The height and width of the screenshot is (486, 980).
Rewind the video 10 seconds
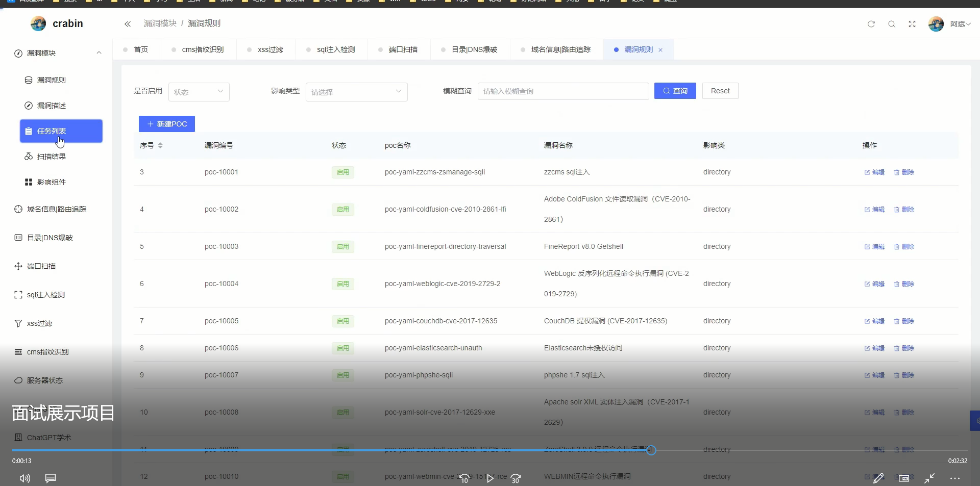tap(464, 478)
